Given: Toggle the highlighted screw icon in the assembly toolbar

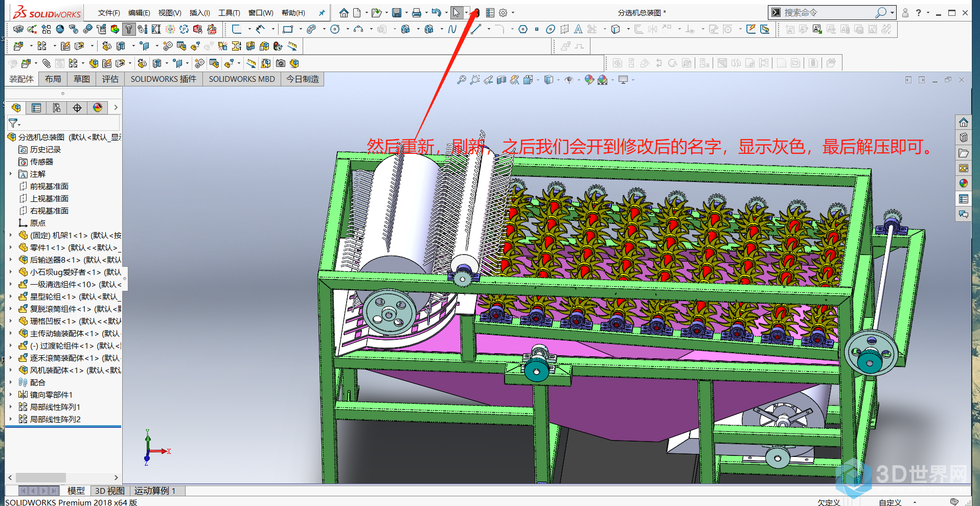Looking at the screenshot, I should (129, 30).
